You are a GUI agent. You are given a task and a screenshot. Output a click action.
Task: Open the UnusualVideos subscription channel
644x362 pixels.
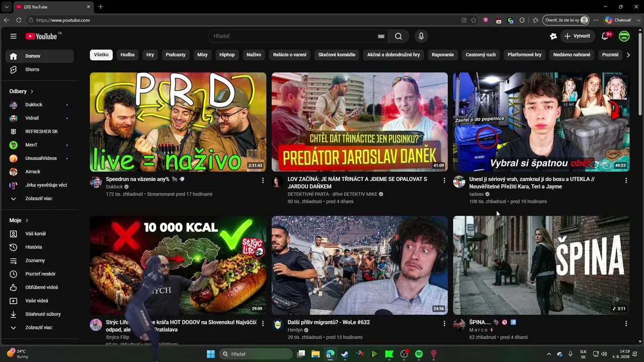[x=39, y=158]
